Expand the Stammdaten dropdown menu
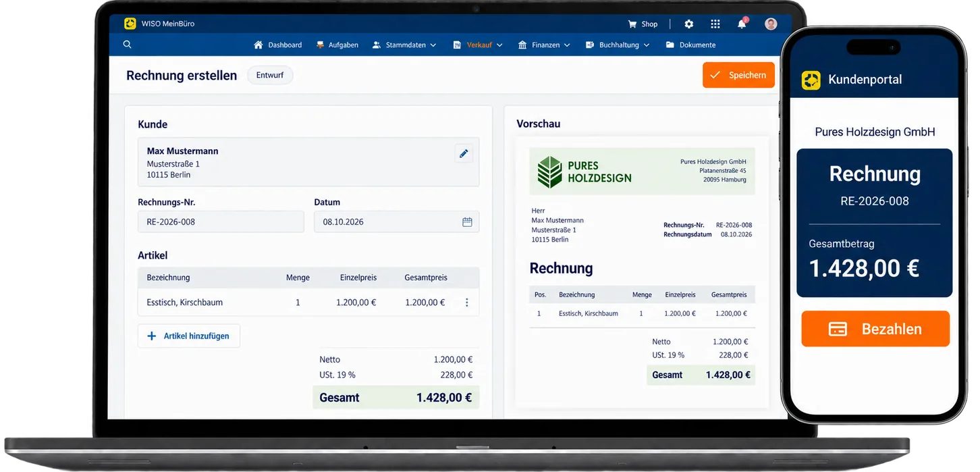Viewport: 980px width, 472px height. click(404, 45)
